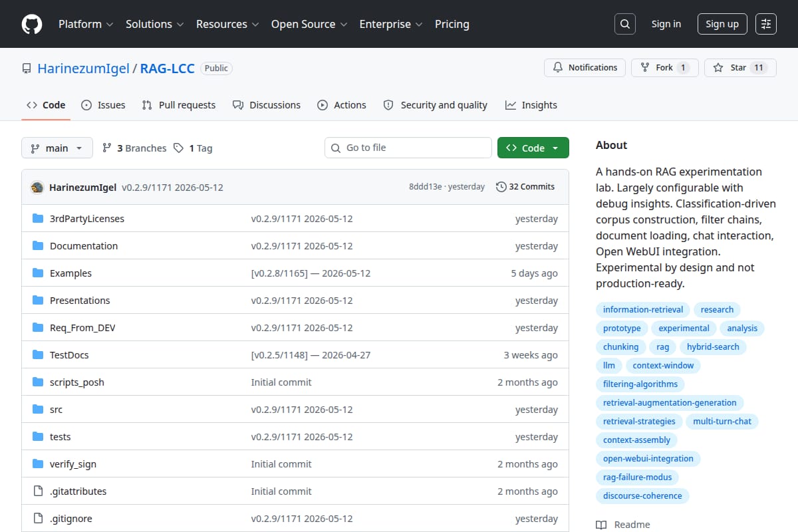Screen dimensions: 798x532
Task: Switch to the Security and quality tab
Action: tap(436, 105)
